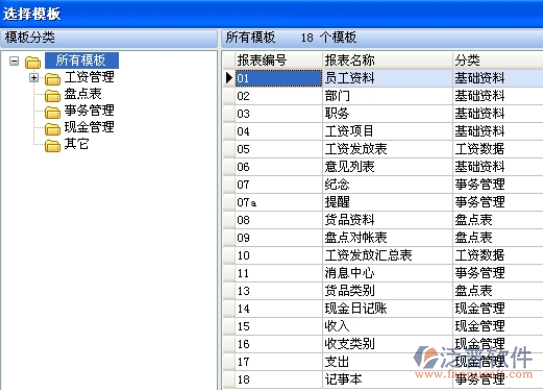This screenshot has width=543, height=390.
Task: Pick the 现金日记账 template entry
Action: tap(383, 309)
